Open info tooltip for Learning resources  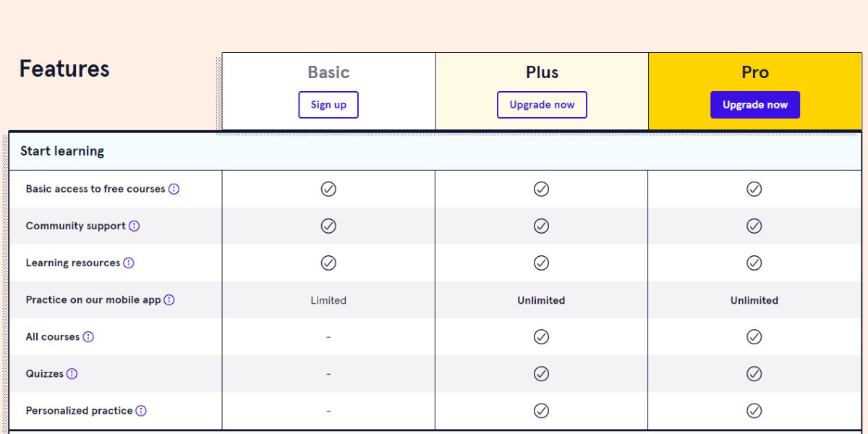pos(129,263)
